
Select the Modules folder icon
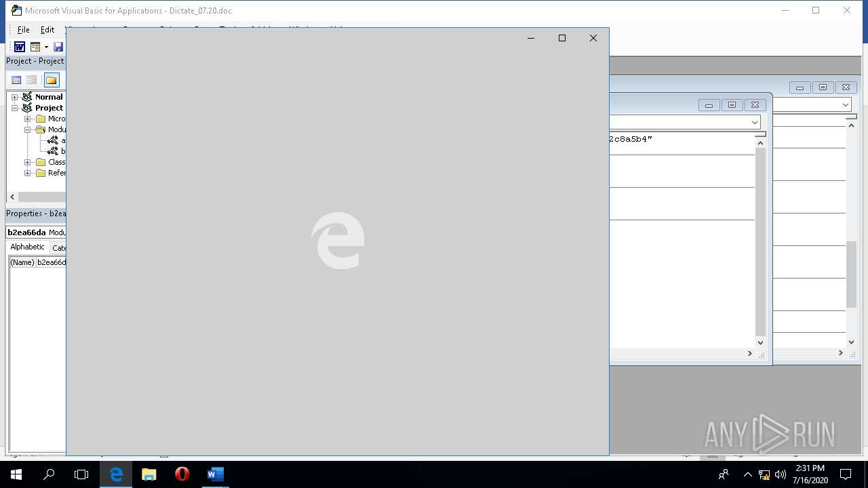(41, 129)
